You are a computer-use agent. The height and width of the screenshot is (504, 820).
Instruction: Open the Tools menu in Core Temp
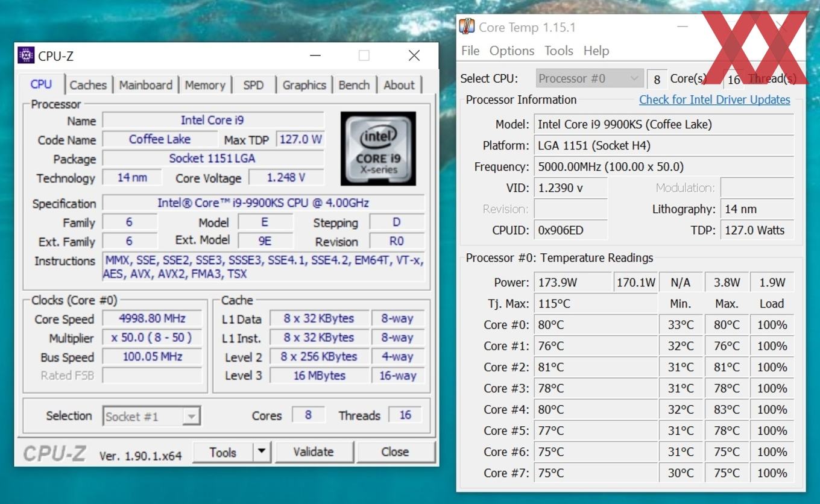pos(559,51)
